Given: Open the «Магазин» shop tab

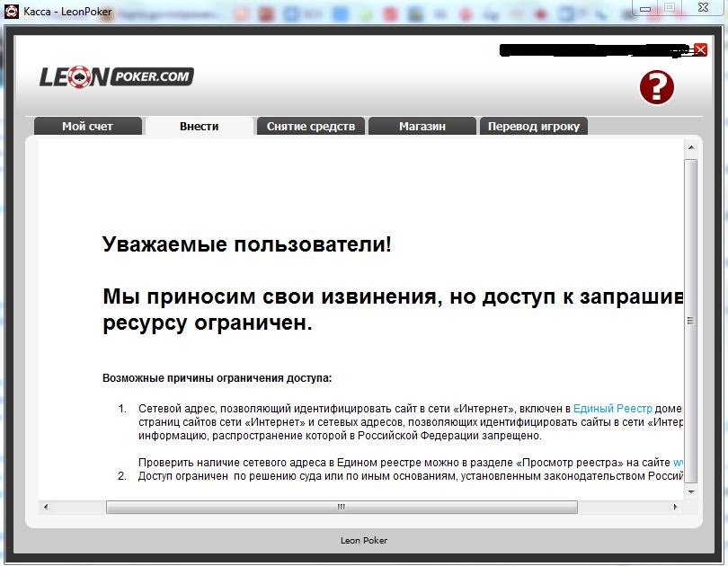Looking at the screenshot, I should [422, 127].
